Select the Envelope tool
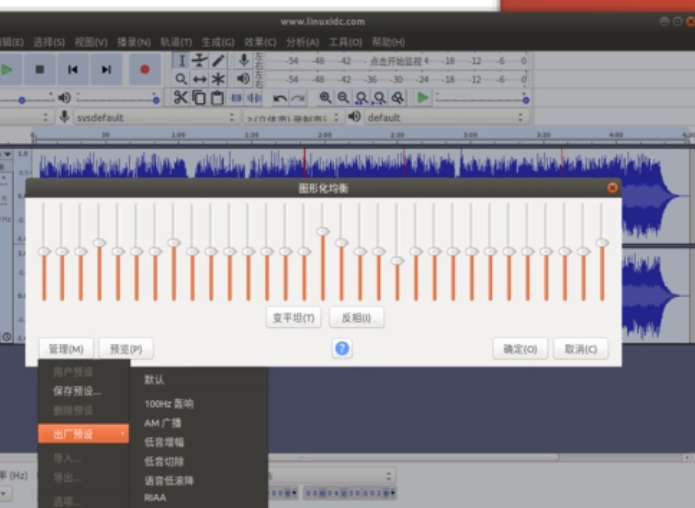 (199, 60)
